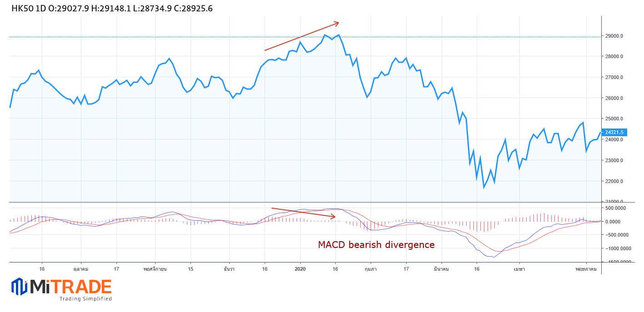Open the MiTRADE brand name text
Viewport: 644px width, 312px height.
[x=70, y=287]
